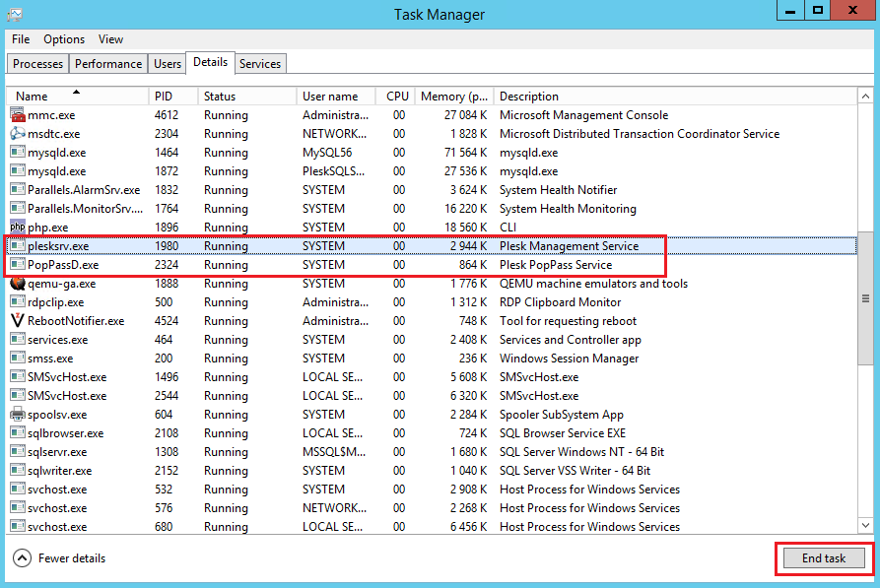Open the File menu
The image size is (880, 588).
pyautogui.click(x=21, y=39)
